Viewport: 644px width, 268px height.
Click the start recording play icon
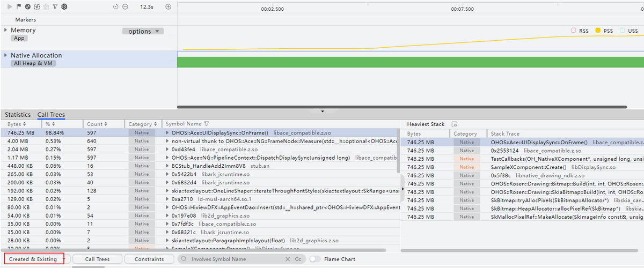pyautogui.click(x=10, y=7)
